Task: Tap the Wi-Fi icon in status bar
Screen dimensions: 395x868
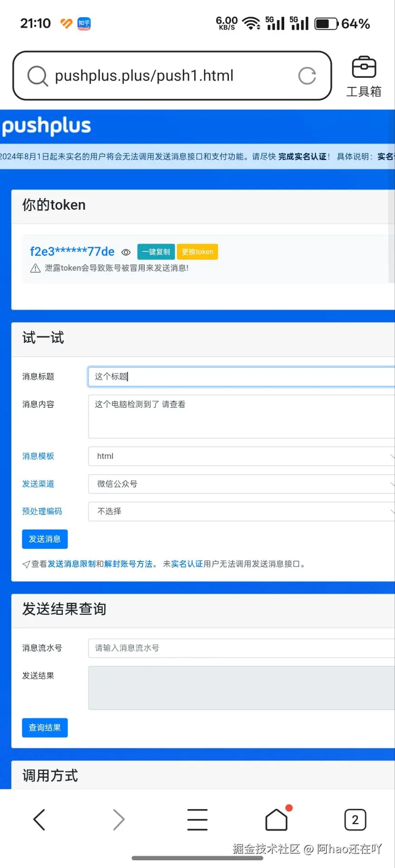Action: pos(251,24)
